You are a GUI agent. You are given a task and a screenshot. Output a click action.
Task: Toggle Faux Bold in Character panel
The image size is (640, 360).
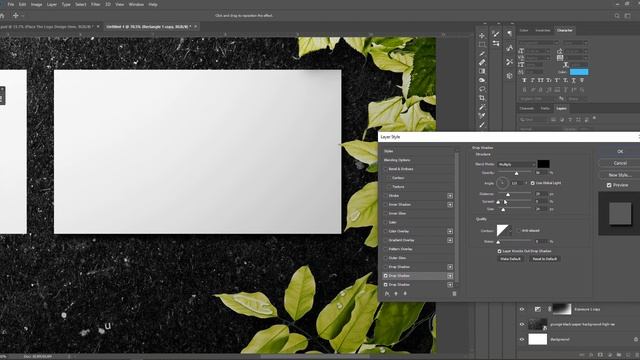524,80
